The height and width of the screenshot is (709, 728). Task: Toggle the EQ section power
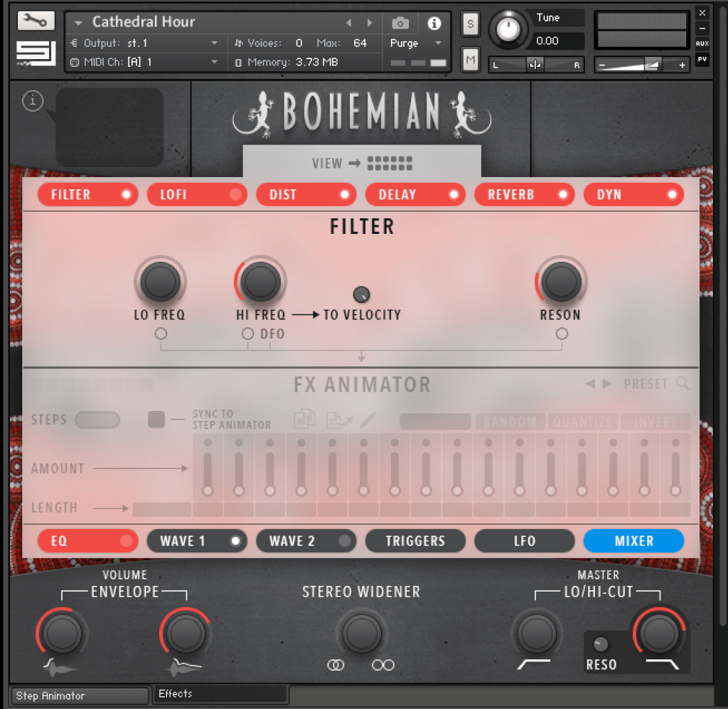tap(127, 541)
